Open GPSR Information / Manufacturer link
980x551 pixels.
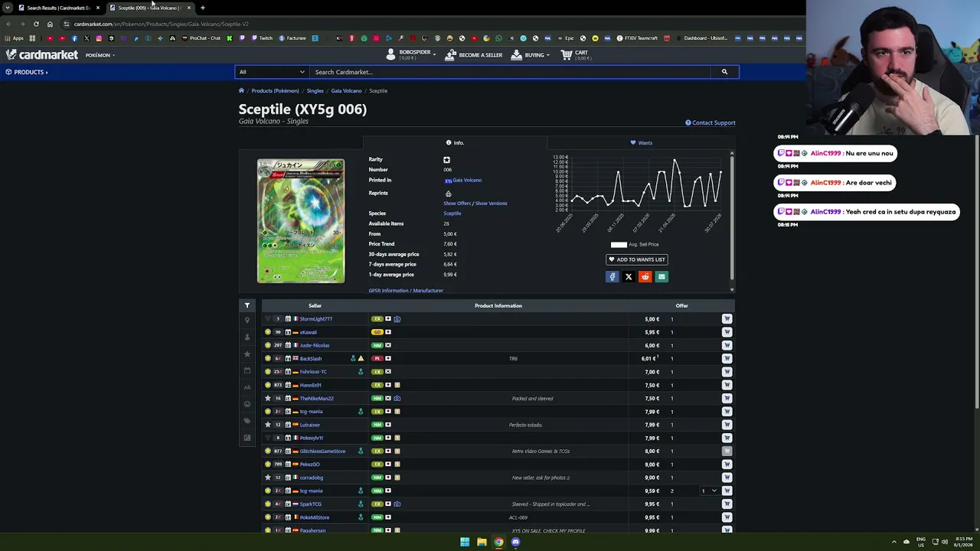(x=406, y=291)
